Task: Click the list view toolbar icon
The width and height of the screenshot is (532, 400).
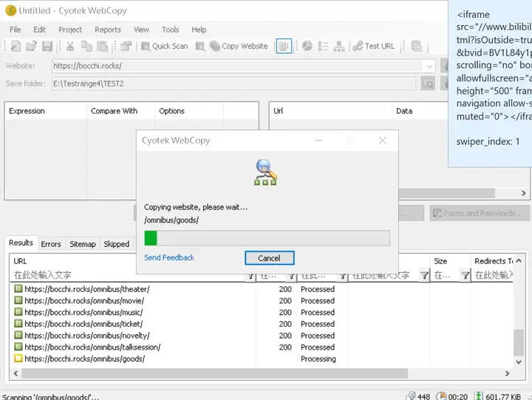Action: point(323,46)
